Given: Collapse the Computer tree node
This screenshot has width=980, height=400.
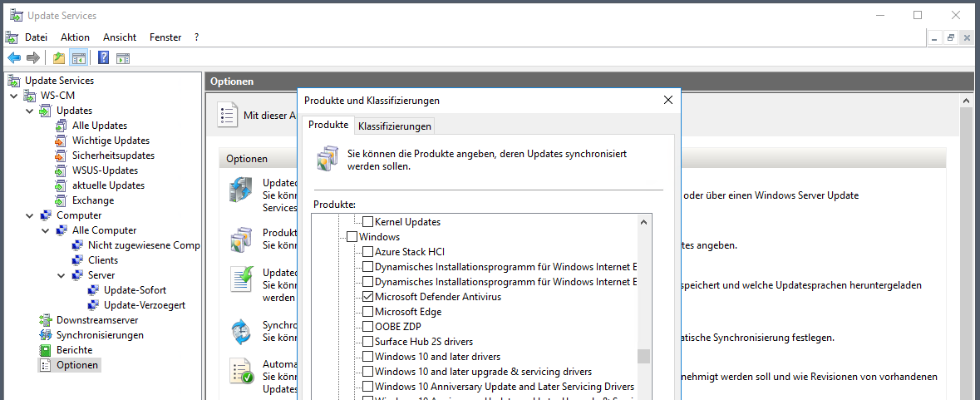Looking at the screenshot, I should pos(29,215).
